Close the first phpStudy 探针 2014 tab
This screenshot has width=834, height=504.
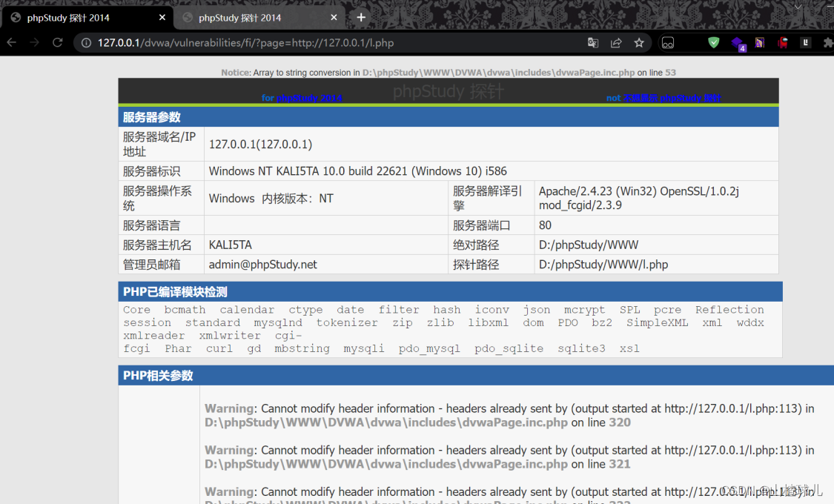162,18
